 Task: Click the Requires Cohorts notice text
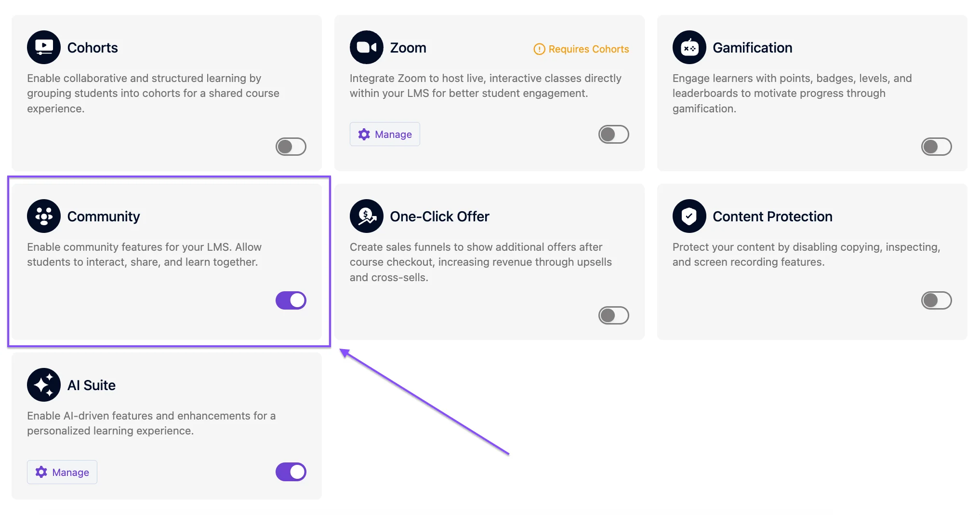coord(588,49)
